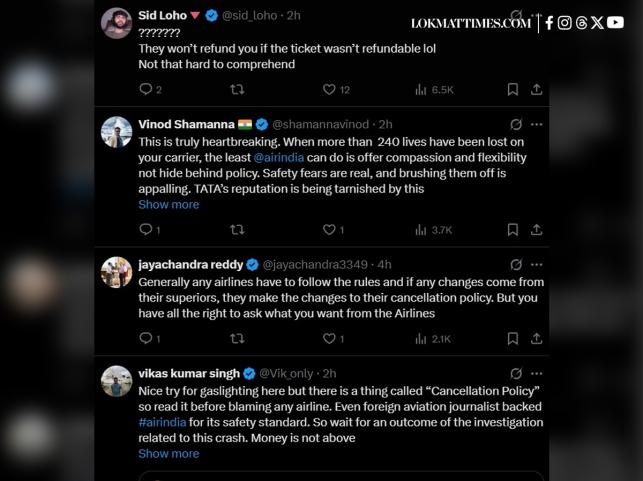
Task: Open Lokmat Times YouTube icon
Action: click(615, 23)
